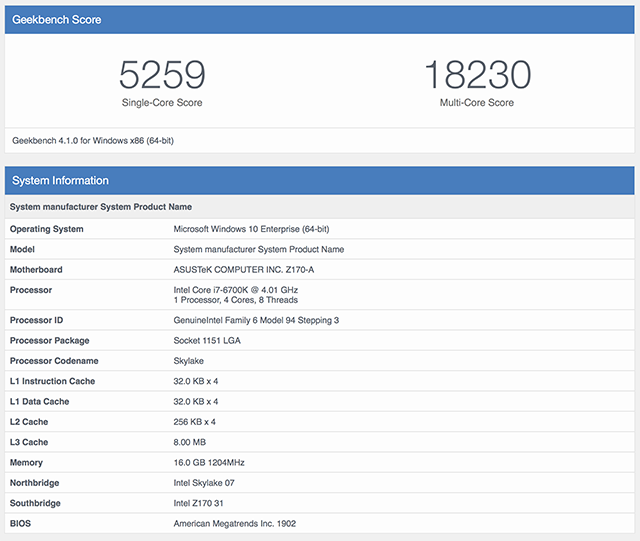
Task: Click the L1 Data Cache label
Action: [39, 401]
